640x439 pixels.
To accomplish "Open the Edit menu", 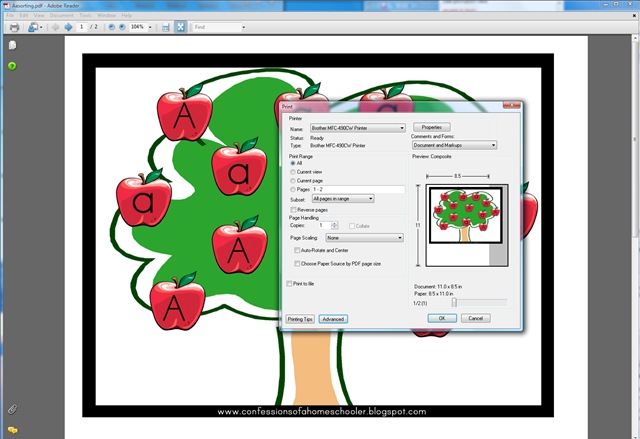I will 24,16.
